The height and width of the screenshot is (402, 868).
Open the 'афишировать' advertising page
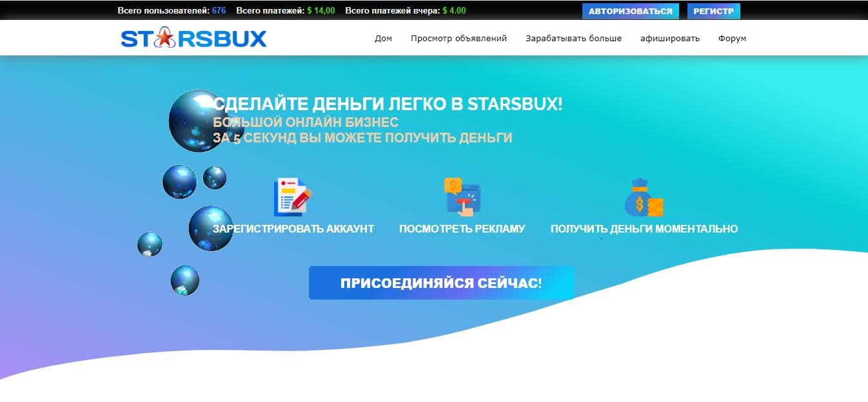669,39
